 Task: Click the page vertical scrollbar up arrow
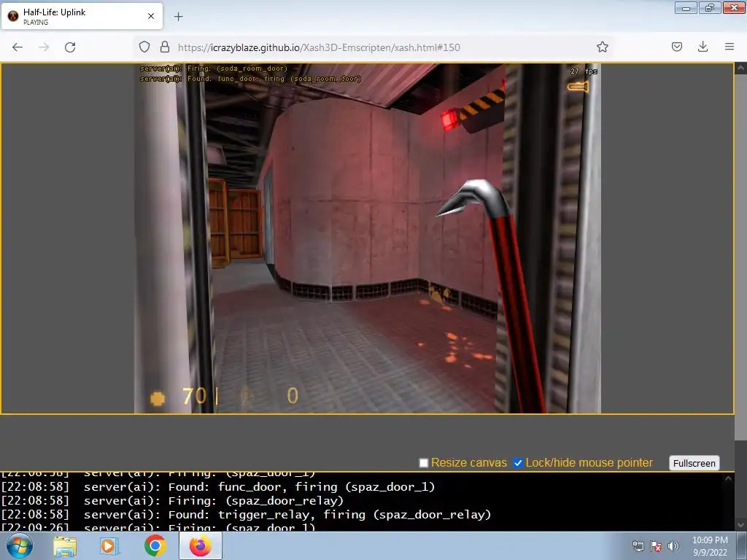click(x=741, y=68)
